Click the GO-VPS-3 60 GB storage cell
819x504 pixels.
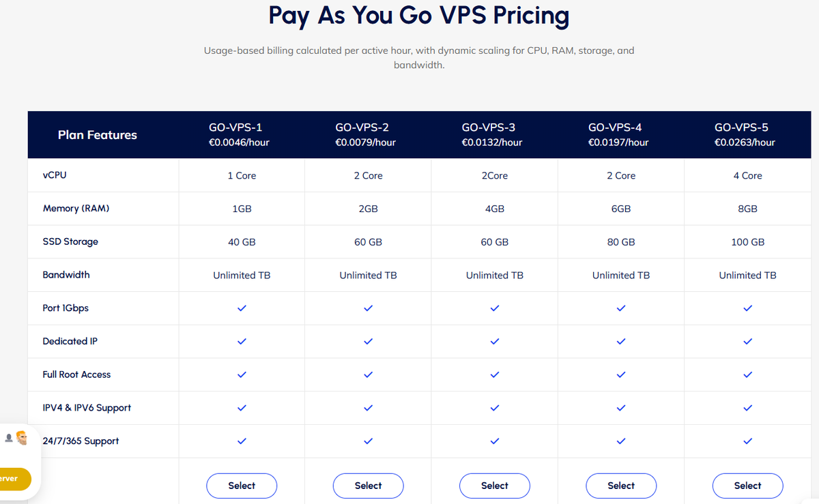495,242
